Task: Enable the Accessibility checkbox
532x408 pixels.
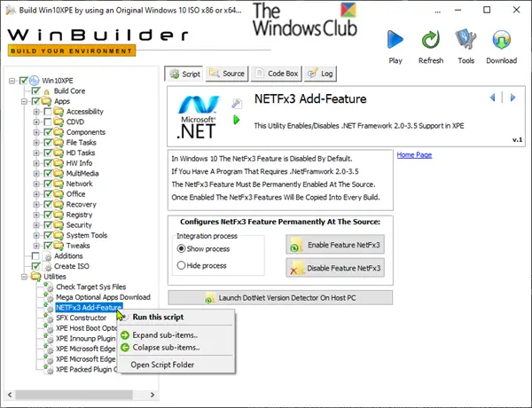Action: (x=48, y=112)
